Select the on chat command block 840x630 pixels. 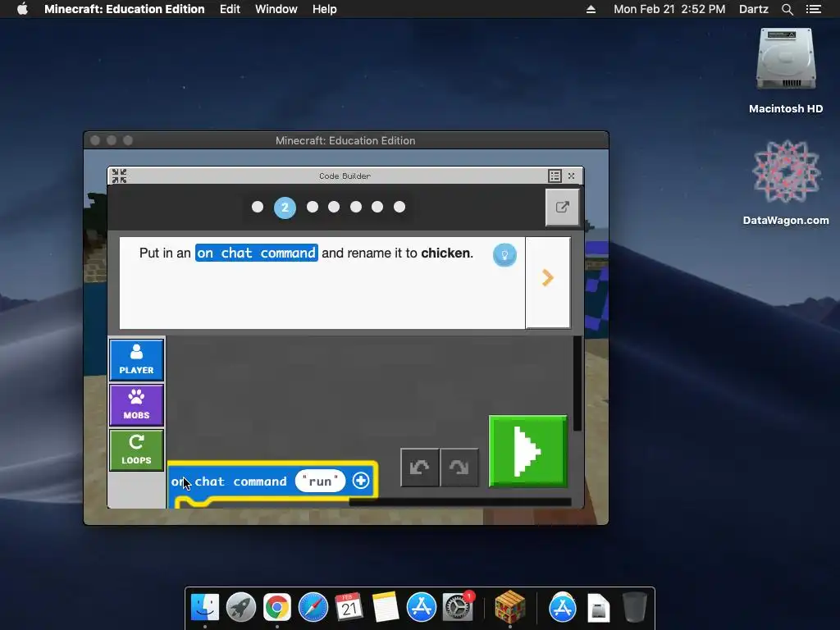pyautogui.click(x=240, y=481)
